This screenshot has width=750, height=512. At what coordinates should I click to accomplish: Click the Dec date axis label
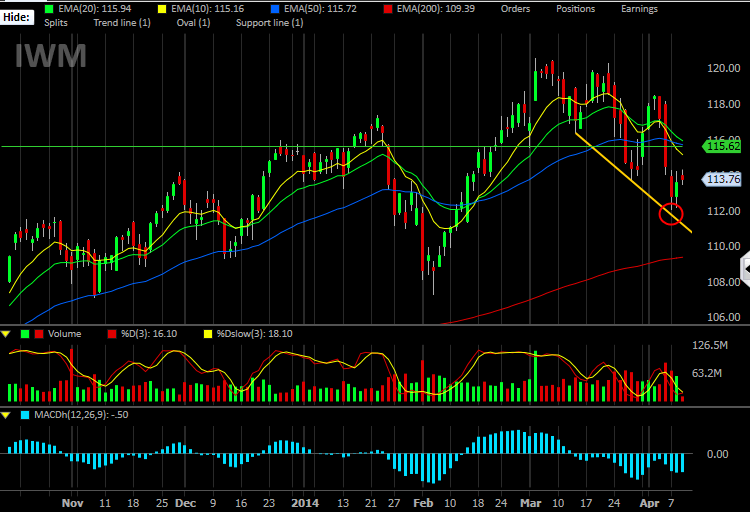[186, 503]
